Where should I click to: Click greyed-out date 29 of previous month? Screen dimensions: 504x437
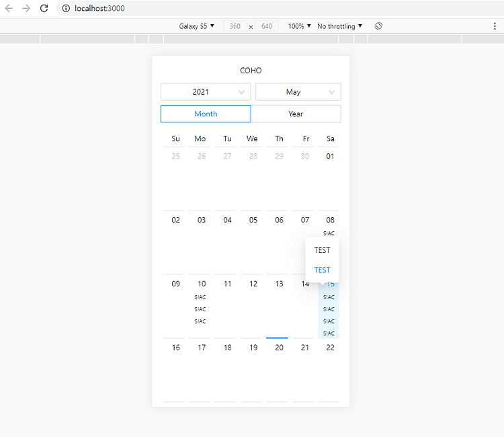[279, 156]
